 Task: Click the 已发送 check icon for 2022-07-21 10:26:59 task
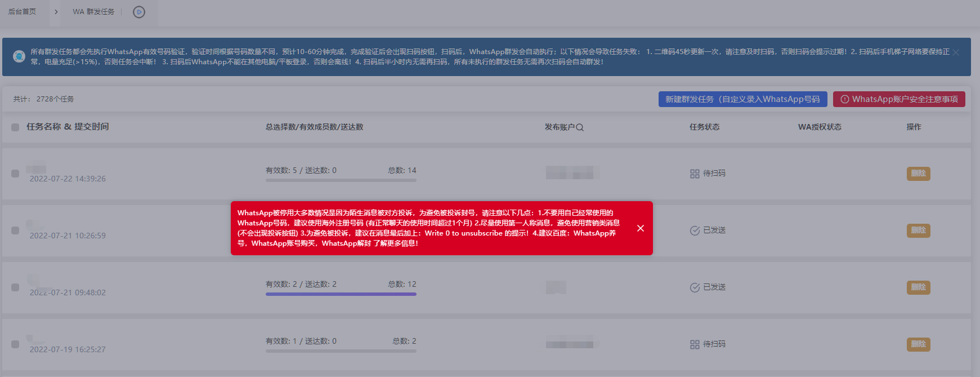click(x=695, y=230)
